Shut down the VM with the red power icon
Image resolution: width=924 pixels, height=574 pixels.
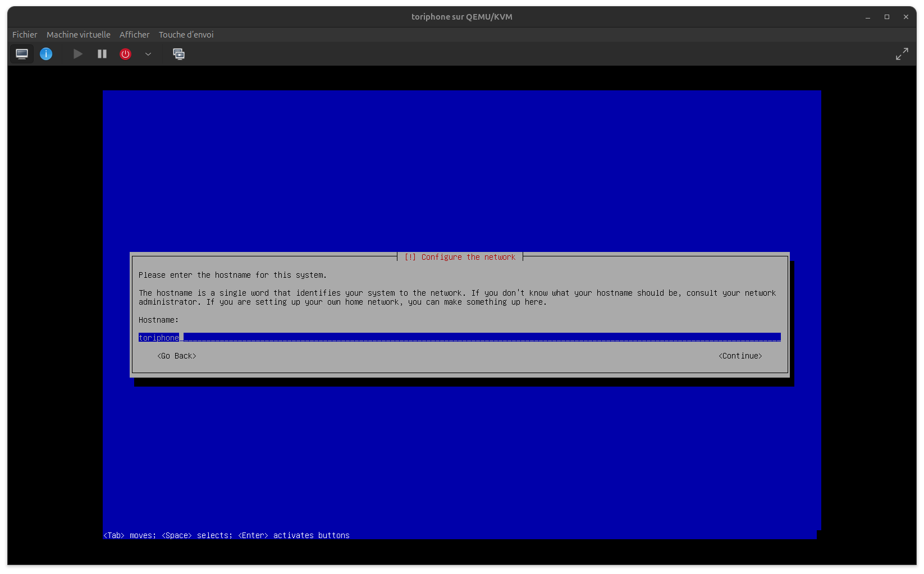(x=125, y=54)
